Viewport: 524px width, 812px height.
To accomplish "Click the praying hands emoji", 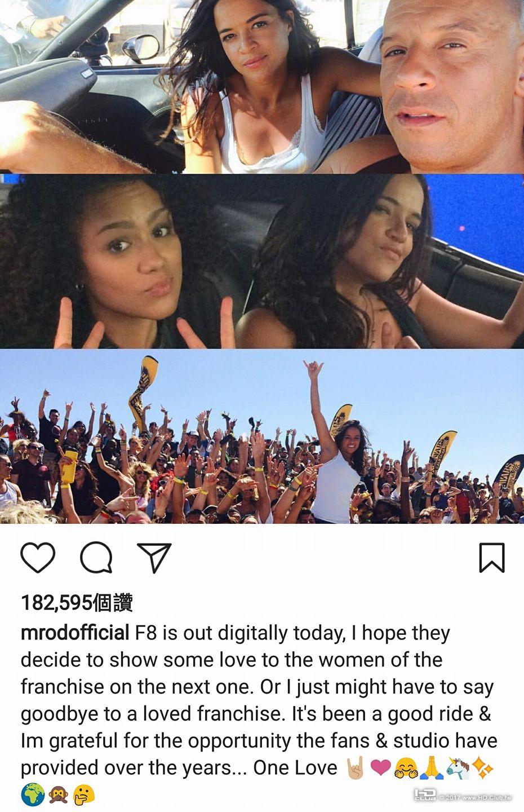I will pos(432,768).
